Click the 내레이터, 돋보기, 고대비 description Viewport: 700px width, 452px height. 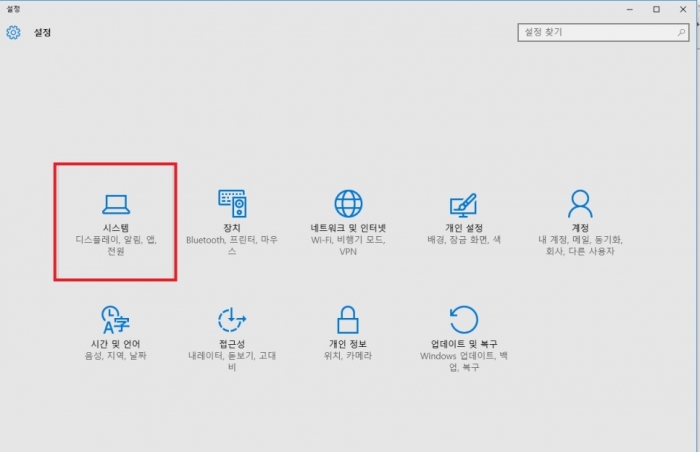232,361
